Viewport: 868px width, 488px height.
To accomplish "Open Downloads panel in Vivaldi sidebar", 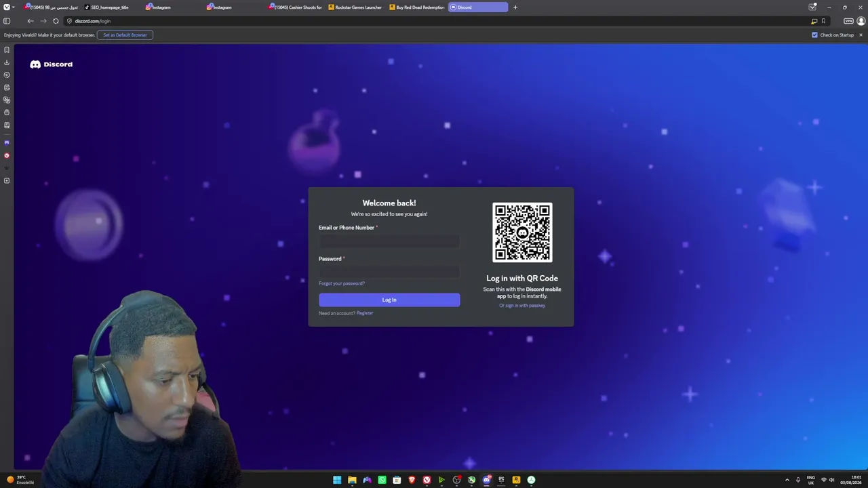I will tap(7, 62).
